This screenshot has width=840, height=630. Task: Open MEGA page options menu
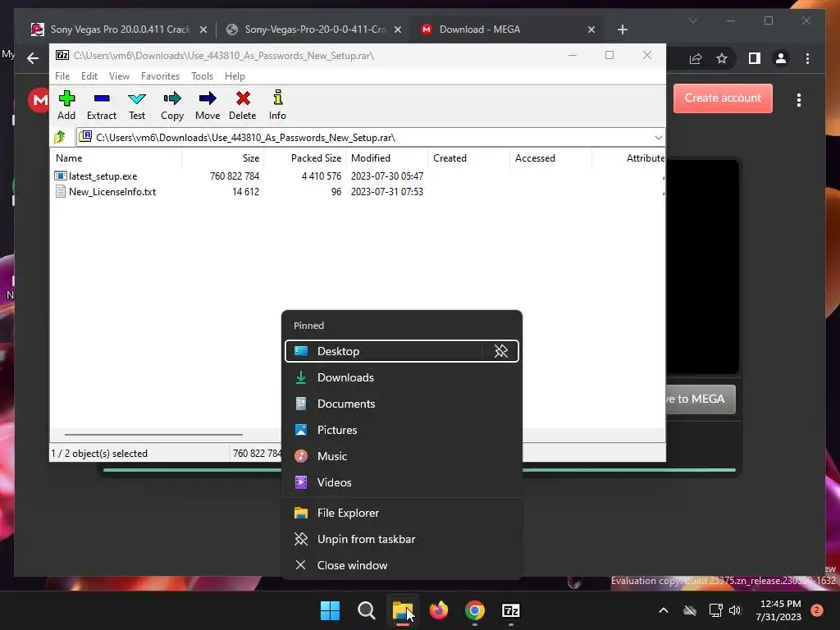pyautogui.click(x=799, y=100)
